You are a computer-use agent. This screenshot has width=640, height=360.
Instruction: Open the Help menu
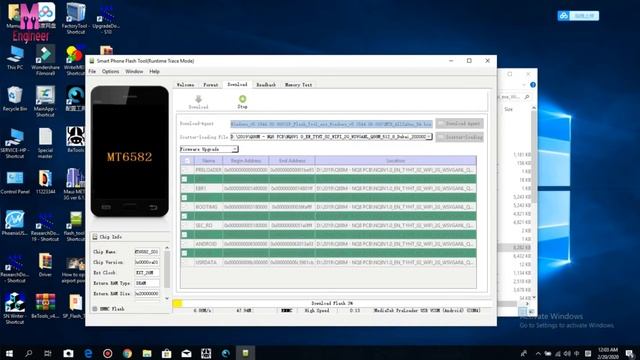click(154, 71)
